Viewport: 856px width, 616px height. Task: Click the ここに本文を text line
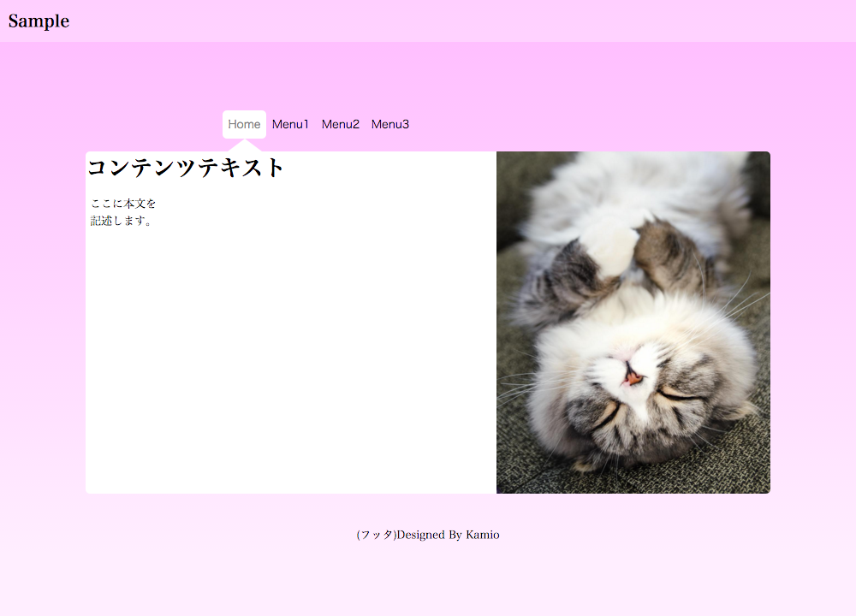click(123, 204)
